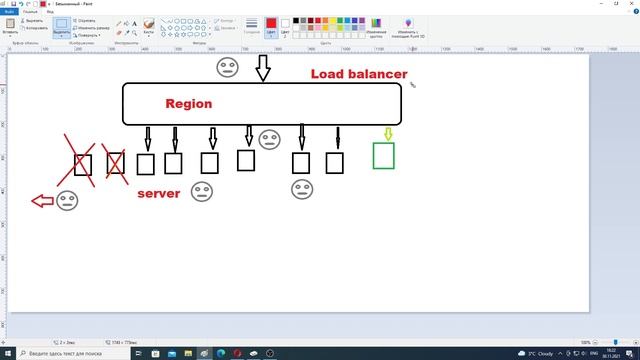Switch to the View (Вид) tab
The width and height of the screenshot is (640, 360).
pyautogui.click(x=50, y=11)
